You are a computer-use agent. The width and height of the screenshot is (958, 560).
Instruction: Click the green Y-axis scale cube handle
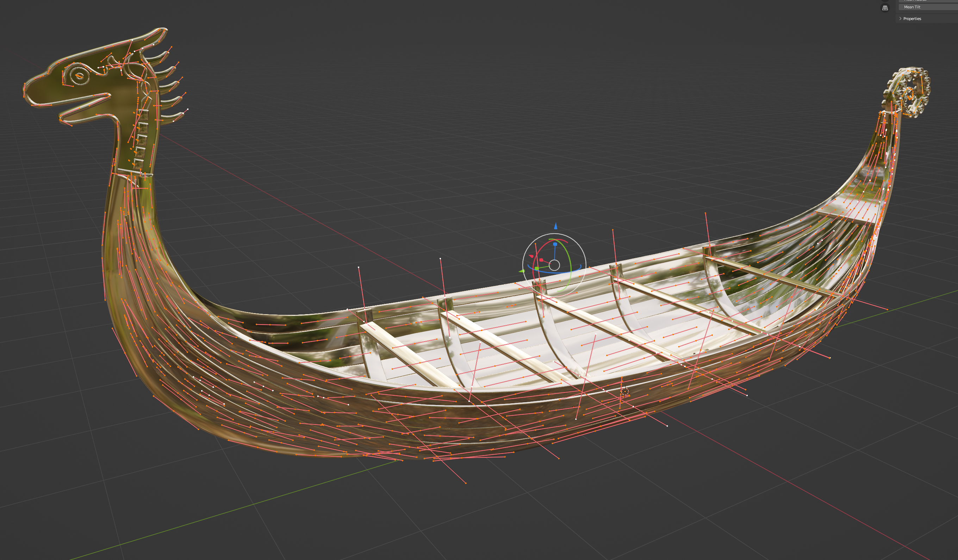point(536,268)
